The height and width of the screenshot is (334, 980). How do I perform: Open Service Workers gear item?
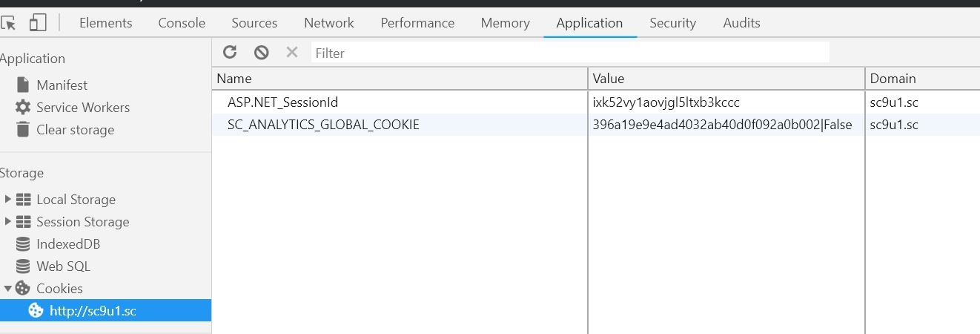(x=73, y=108)
